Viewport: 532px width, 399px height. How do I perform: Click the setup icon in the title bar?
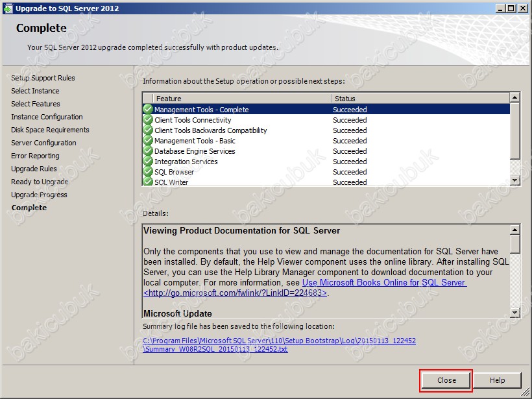[8, 8]
